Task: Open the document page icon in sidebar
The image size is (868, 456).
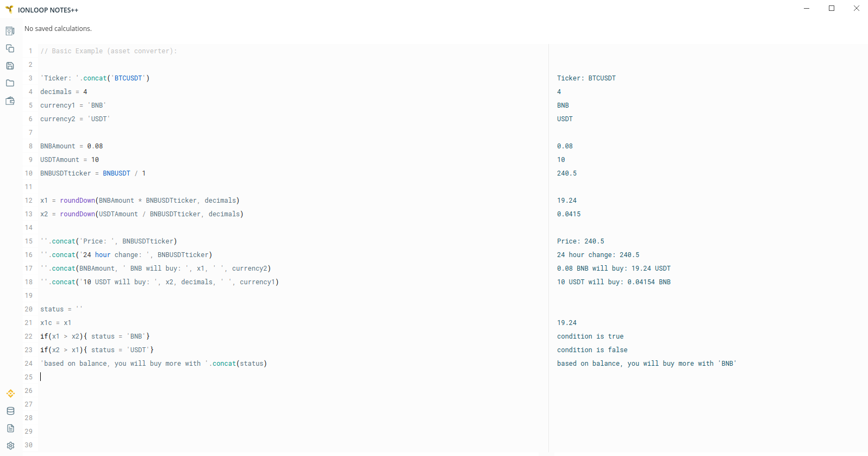Action: (10, 428)
